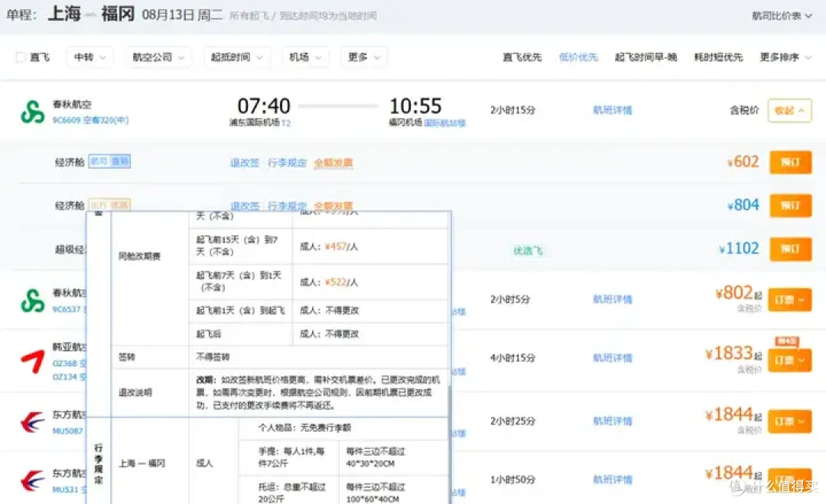Open the 中转 transfer dropdown

pos(89,57)
